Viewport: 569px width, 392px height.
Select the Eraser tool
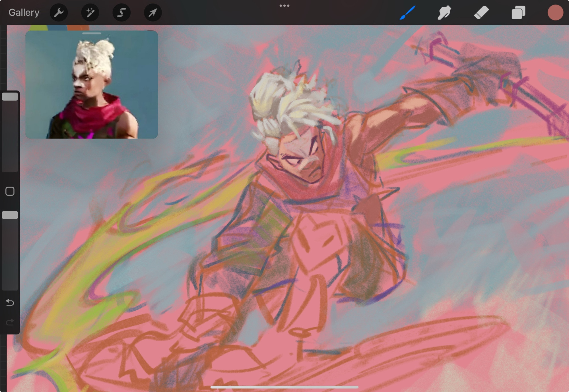(x=481, y=13)
